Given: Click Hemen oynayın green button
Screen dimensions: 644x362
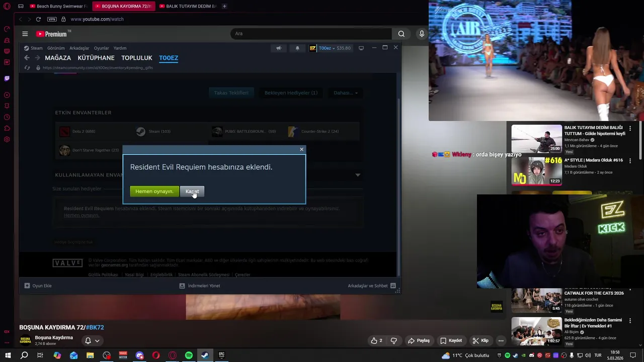Looking at the screenshot, I should (x=154, y=192).
